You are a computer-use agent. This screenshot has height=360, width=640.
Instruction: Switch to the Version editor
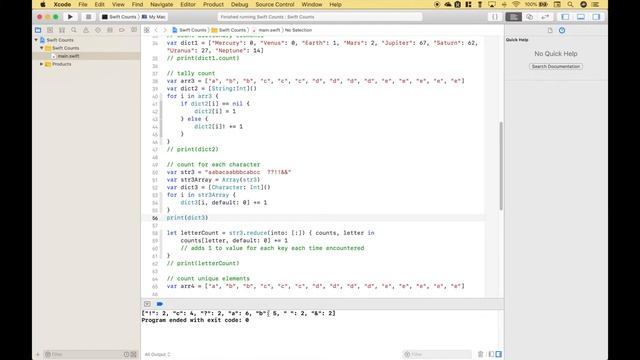click(545, 17)
